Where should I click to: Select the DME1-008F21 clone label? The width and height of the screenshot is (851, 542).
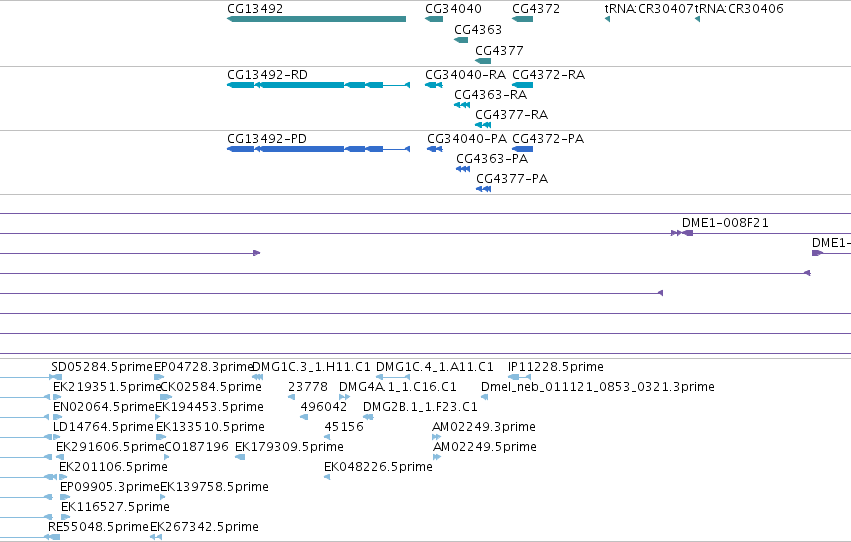point(725,223)
